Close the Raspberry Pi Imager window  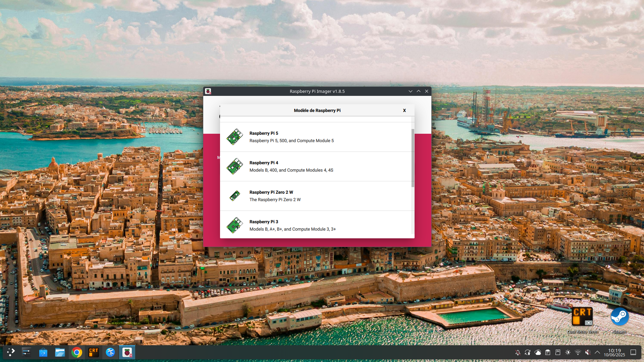click(x=426, y=91)
